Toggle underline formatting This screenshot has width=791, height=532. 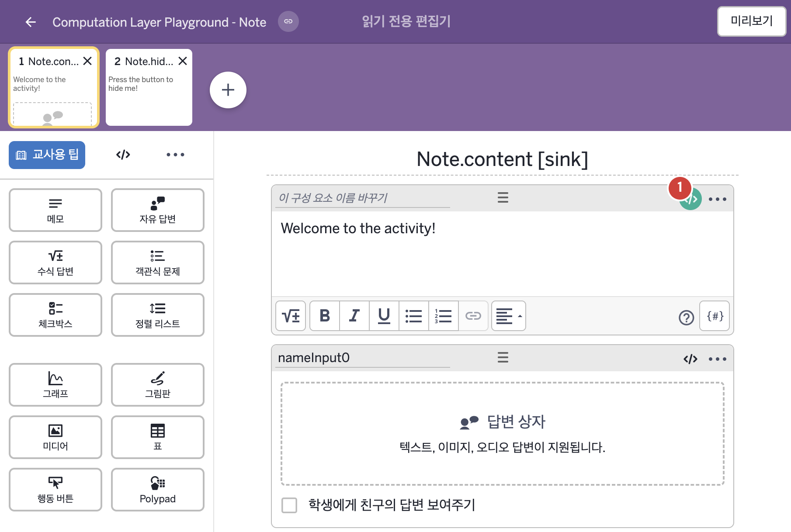coord(384,316)
